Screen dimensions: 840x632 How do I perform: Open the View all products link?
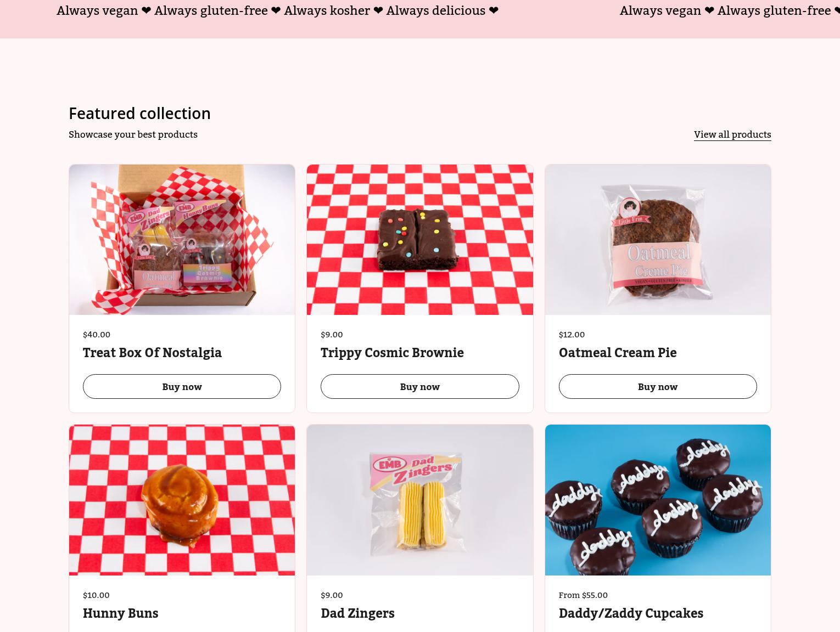(x=732, y=134)
